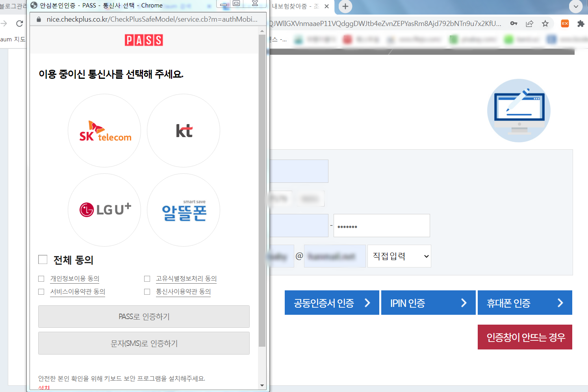
Task: Check 통신사이용약관 동의 checkbox
Action: (147, 292)
